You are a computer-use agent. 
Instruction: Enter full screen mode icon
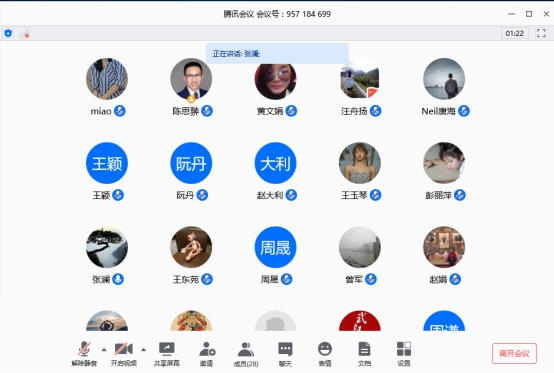click(x=541, y=33)
